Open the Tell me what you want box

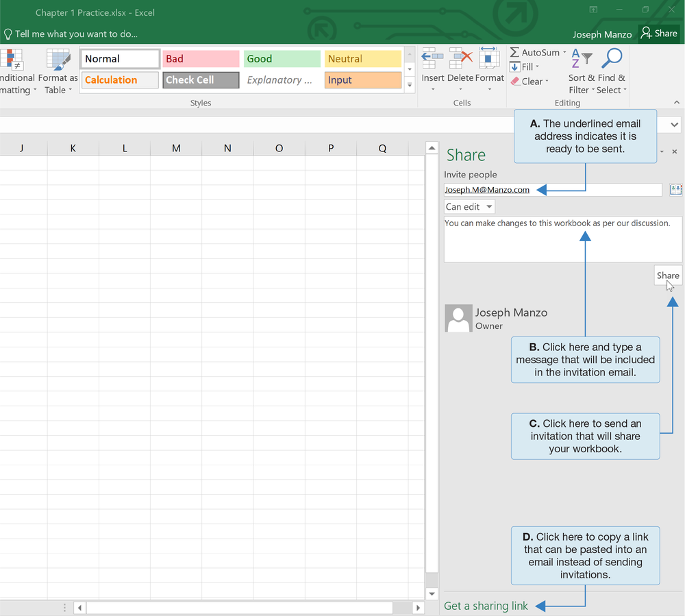[x=75, y=34]
